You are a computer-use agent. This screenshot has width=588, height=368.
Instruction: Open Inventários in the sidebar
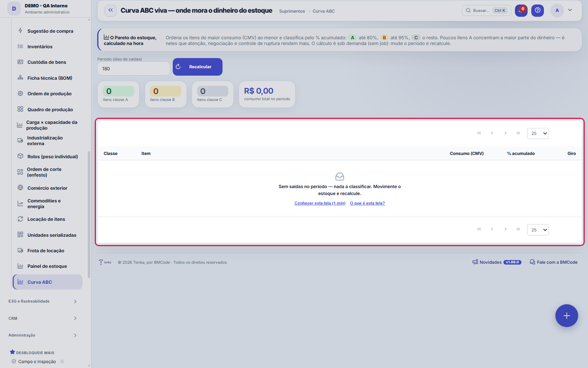click(47, 47)
